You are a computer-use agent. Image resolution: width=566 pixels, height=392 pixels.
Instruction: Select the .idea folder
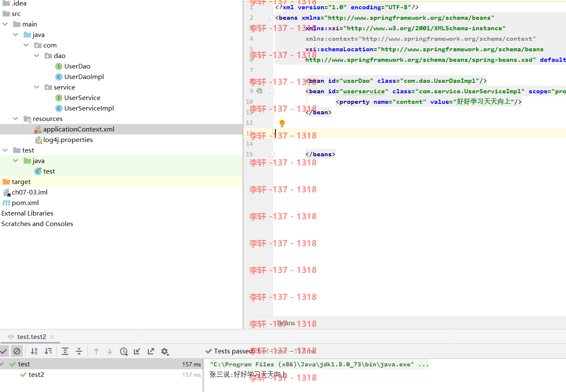point(14,3)
